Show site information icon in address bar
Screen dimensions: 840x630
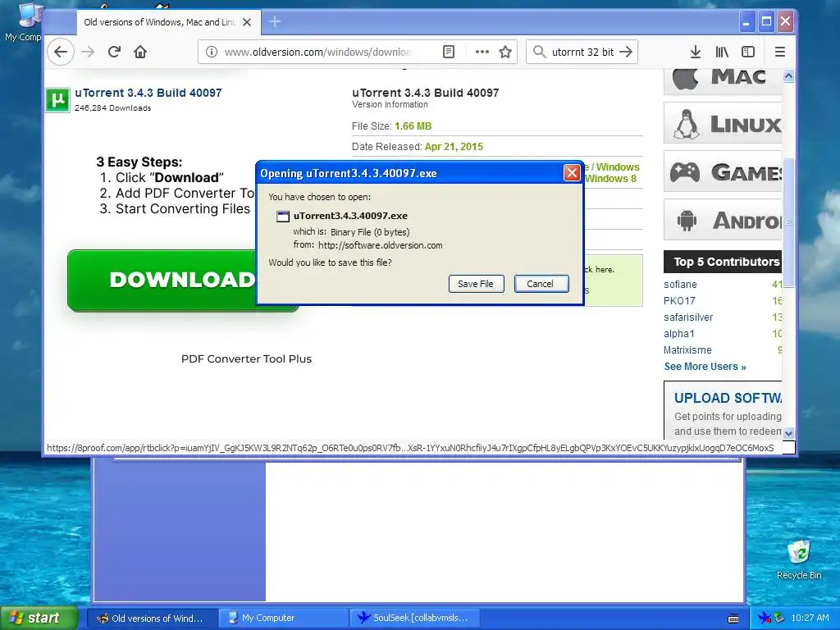(212, 52)
